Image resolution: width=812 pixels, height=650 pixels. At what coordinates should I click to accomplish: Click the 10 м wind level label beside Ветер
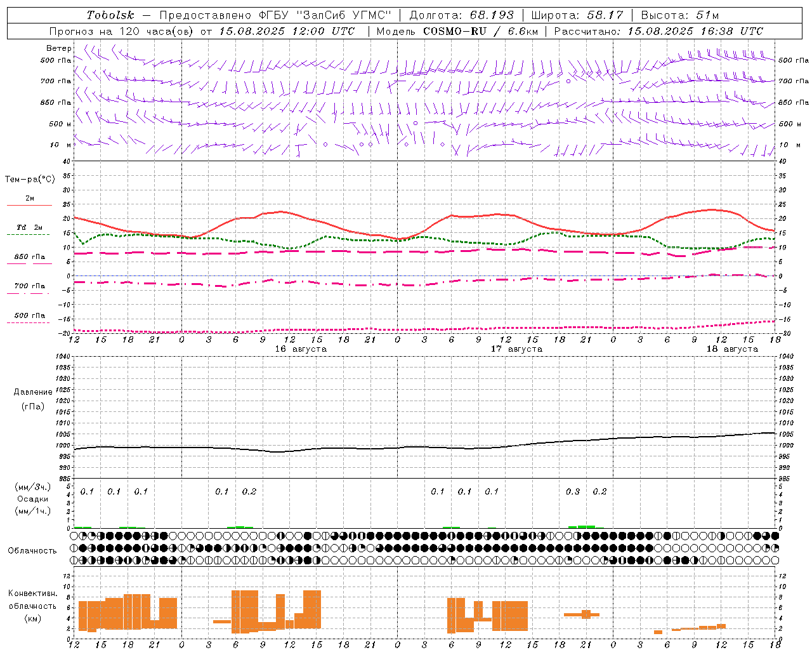[x=61, y=145]
